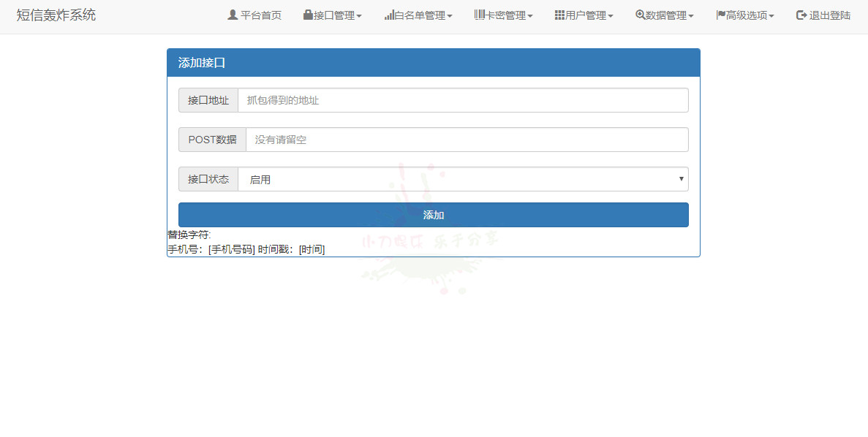Click the 短信轰炸系统 brand title link

[56, 15]
